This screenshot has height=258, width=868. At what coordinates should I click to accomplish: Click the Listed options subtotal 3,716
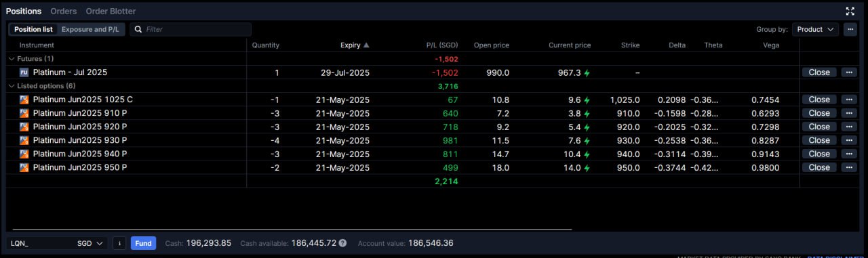coord(448,86)
